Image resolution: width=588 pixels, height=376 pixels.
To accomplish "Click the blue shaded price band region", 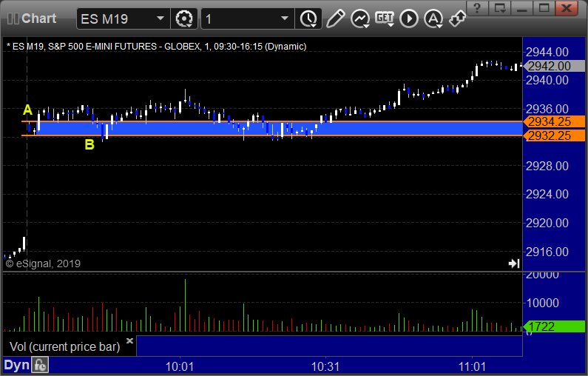I will [x=280, y=129].
